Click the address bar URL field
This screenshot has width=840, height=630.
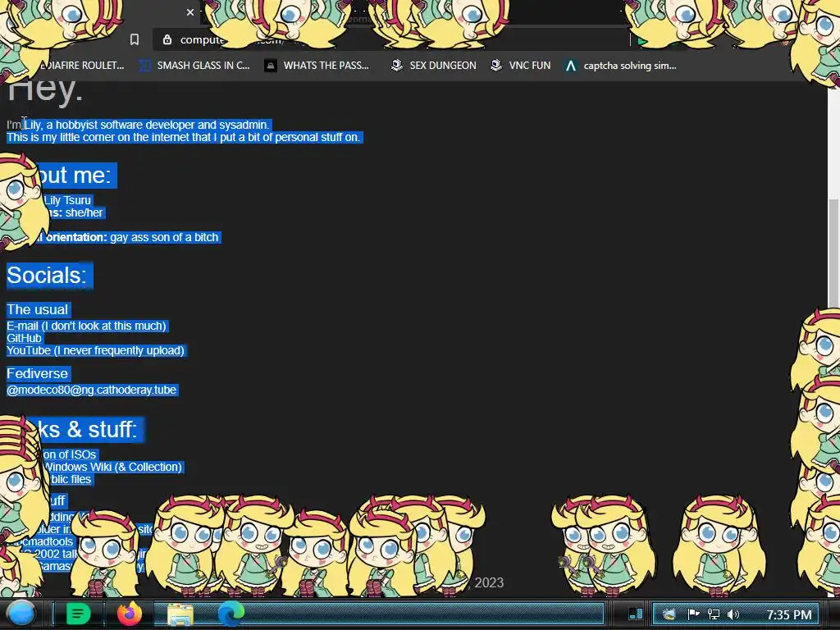(x=391, y=39)
